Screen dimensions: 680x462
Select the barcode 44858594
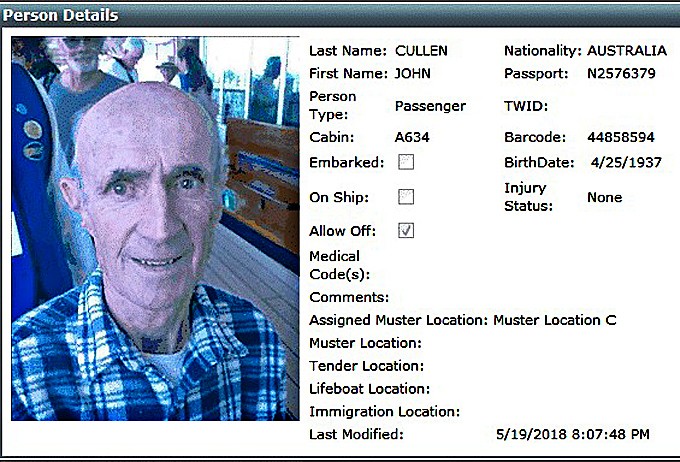pyautogui.click(x=621, y=137)
